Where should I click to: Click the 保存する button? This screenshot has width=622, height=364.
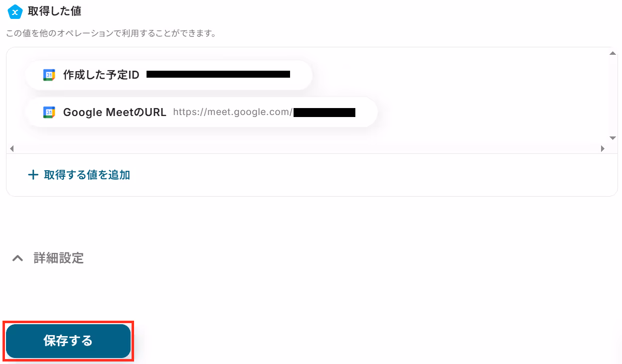click(x=68, y=341)
